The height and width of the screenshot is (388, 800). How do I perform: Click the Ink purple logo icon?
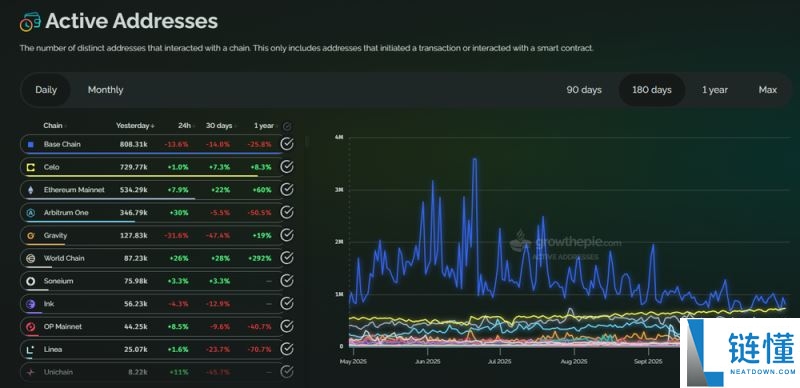tap(31, 304)
